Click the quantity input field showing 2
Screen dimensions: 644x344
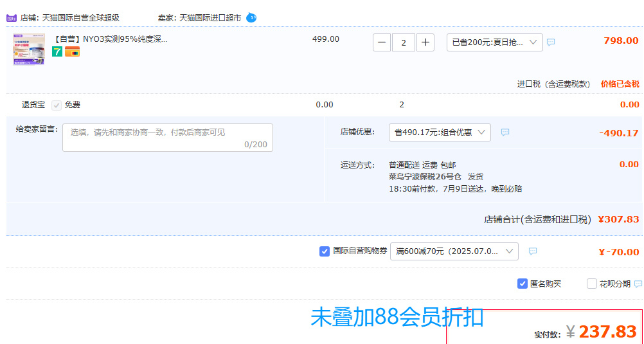pyautogui.click(x=404, y=42)
